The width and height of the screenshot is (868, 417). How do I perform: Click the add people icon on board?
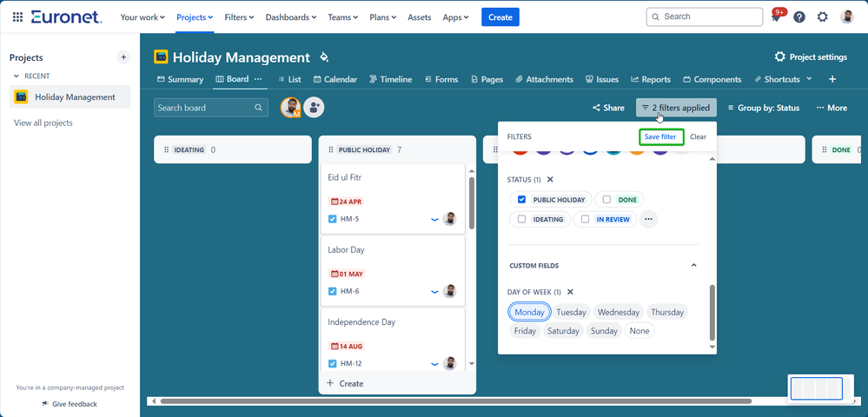click(314, 108)
